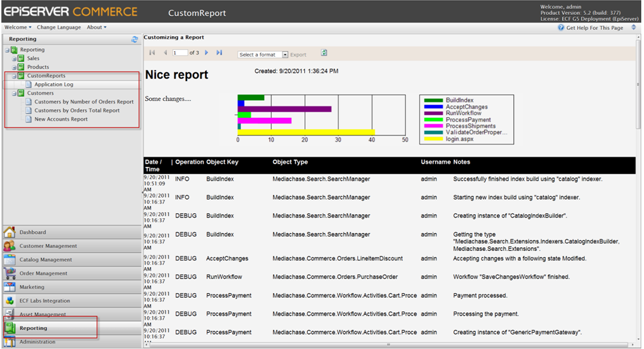
Task: Expand the Sales tree node
Action: tap(13, 59)
